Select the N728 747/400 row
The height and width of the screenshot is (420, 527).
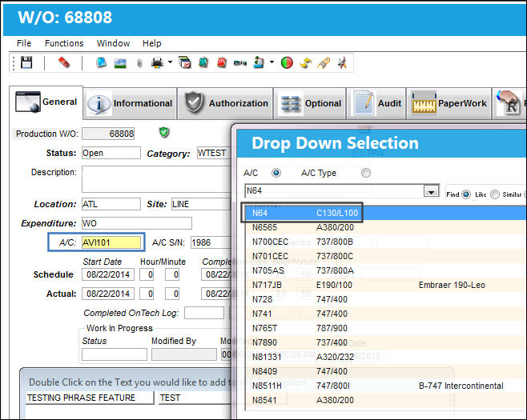click(385, 299)
